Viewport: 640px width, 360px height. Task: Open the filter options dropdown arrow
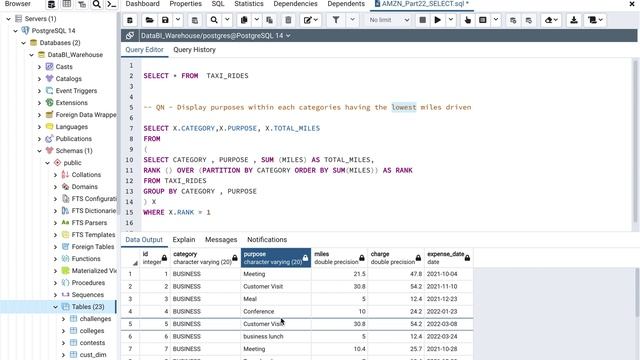point(352,20)
